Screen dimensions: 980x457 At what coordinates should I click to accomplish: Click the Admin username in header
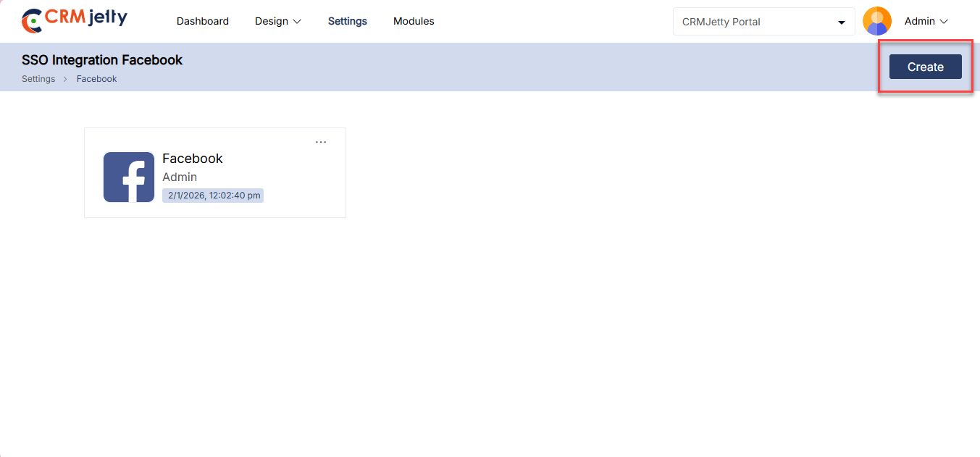(x=919, y=21)
